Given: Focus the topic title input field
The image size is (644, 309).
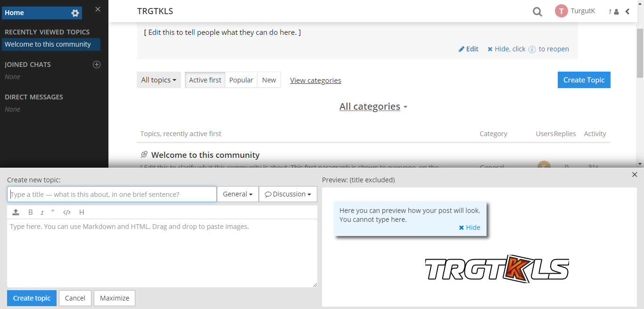Looking at the screenshot, I should 112,194.
